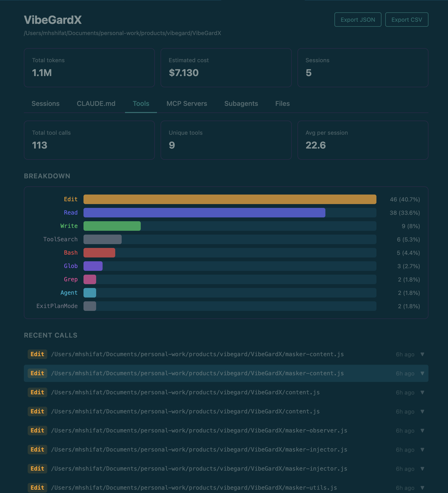Open the Files tab

[x=282, y=103]
